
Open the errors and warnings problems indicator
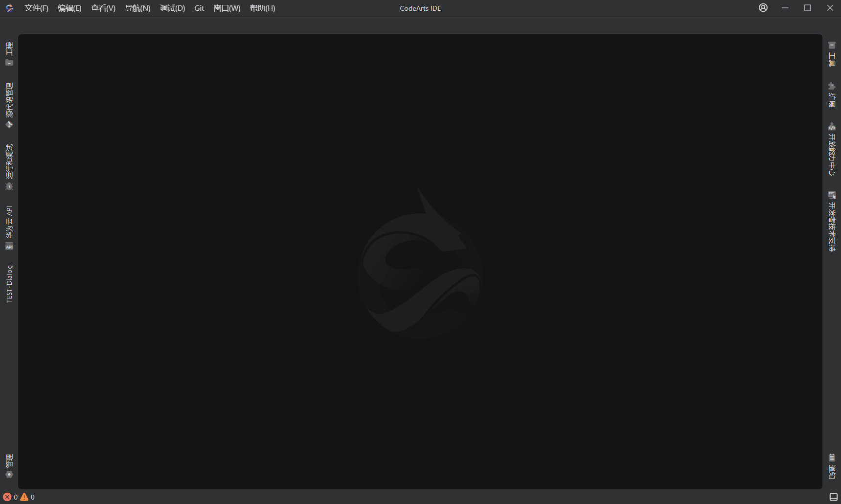(19, 497)
